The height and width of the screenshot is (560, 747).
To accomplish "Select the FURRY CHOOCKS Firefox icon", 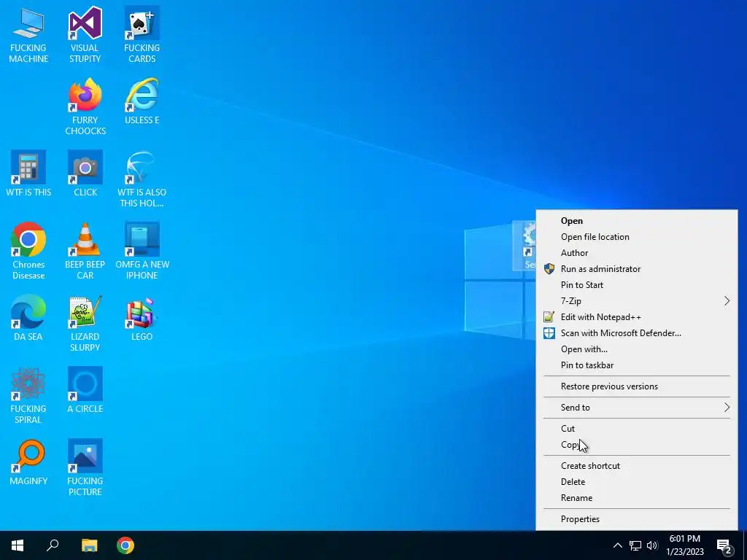I will tap(85, 106).
